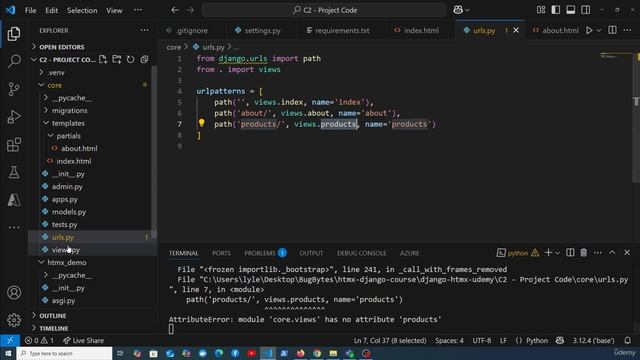
Task: Customize editor layout
Action: click(541, 10)
